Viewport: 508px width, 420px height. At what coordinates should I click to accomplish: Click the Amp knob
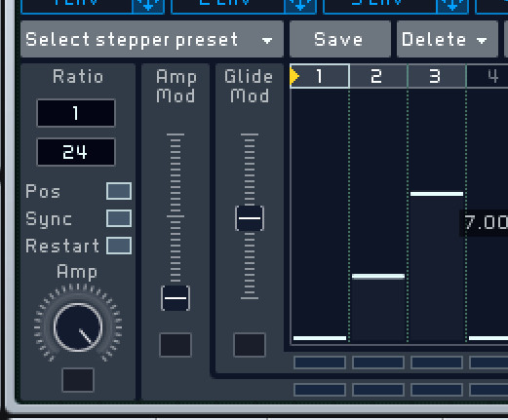[78, 327]
